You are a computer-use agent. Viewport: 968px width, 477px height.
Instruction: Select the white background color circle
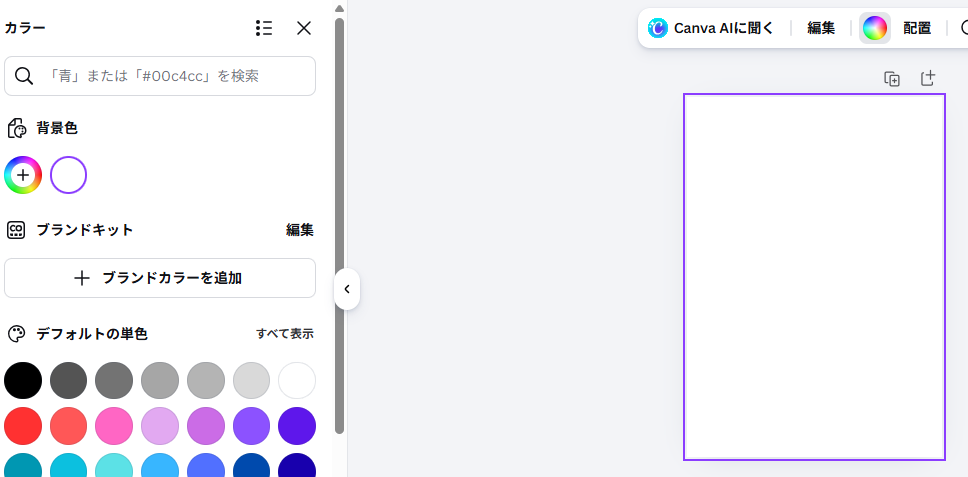[69, 175]
